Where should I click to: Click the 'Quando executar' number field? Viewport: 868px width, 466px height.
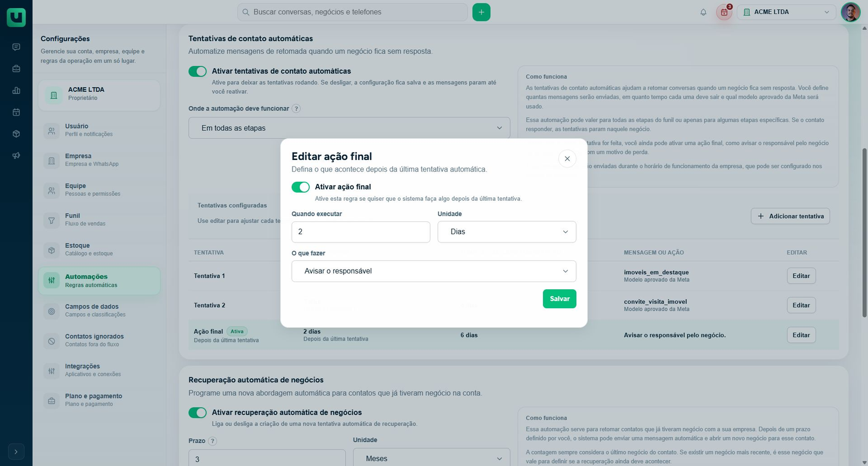(361, 232)
